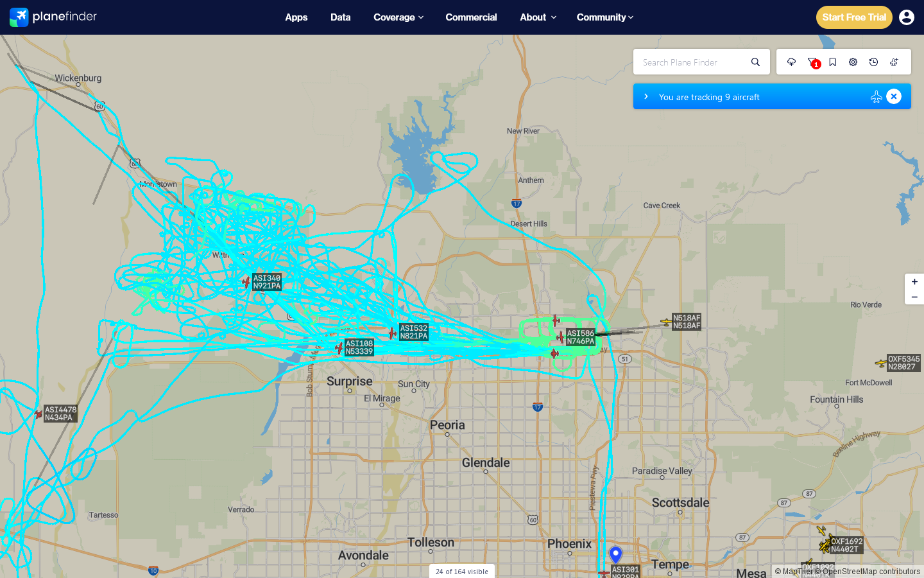The width and height of the screenshot is (924, 578).
Task: Open the MapTiler attribution link
Action: [x=794, y=572]
